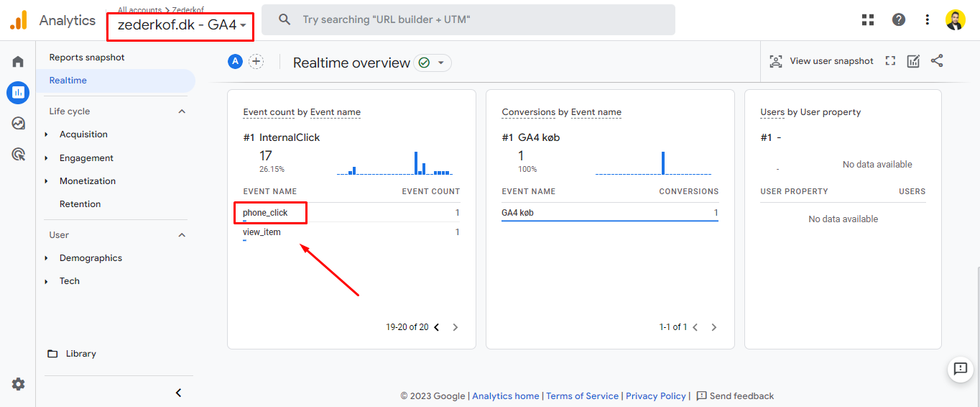The height and width of the screenshot is (407, 980).
Task: Select Realtime in the sidebar
Action: pos(116,81)
